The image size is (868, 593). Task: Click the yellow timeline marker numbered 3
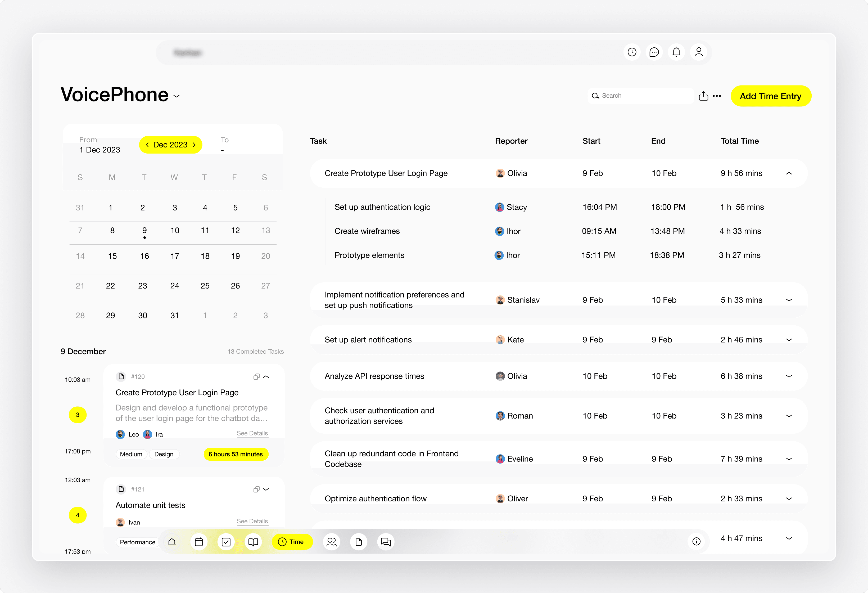pos(78,415)
